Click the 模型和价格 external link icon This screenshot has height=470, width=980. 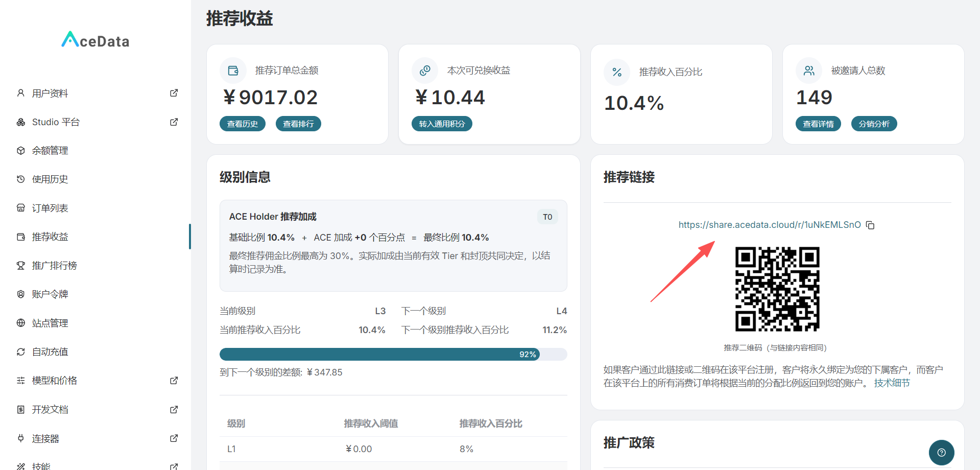pyautogui.click(x=174, y=381)
